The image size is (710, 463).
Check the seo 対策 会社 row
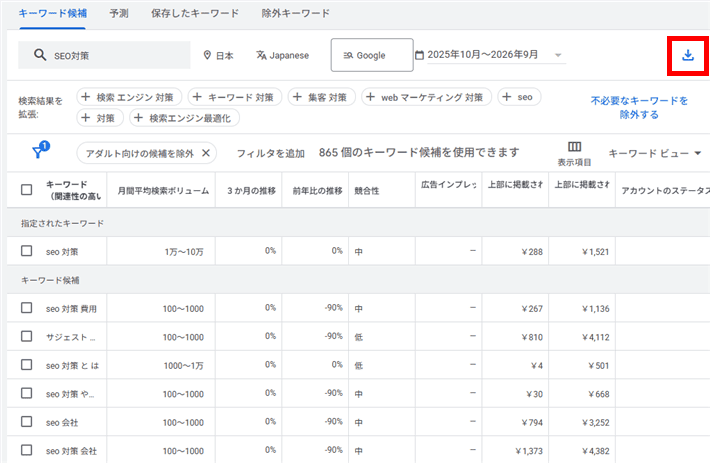pyautogui.click(x=27, y=451)
